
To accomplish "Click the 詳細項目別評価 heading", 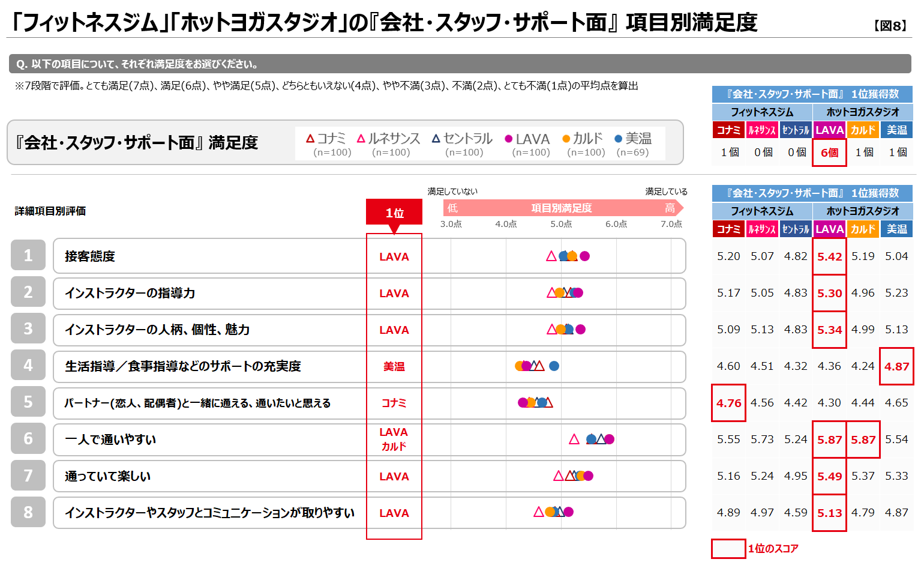I will tap(50, 211).
